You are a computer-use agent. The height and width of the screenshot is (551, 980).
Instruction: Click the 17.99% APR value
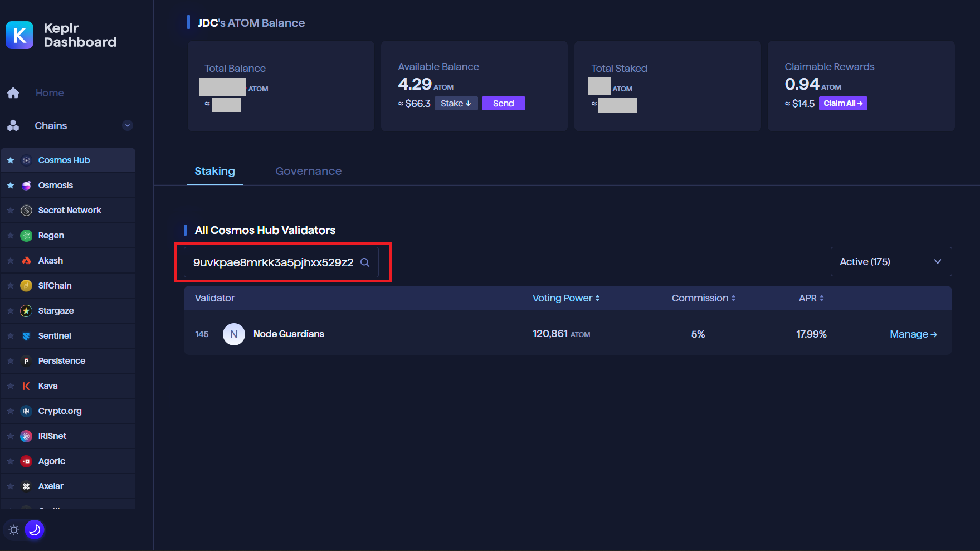pos(811,334)
